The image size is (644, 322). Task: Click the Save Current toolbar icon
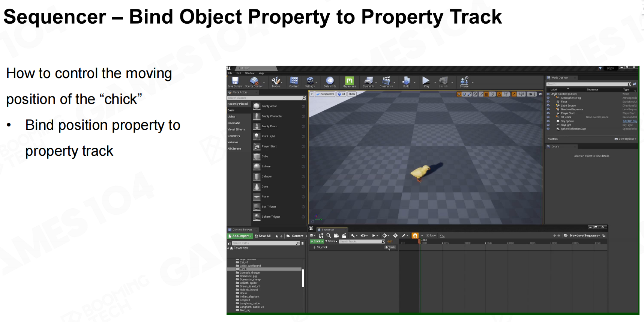pyautogui.click(x=235, y=81)
